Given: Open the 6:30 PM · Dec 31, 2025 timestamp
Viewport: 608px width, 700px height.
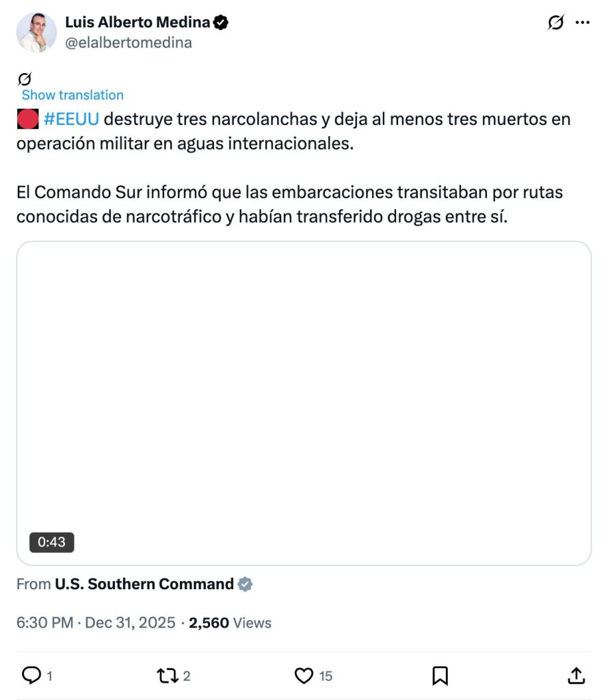Looking at the screenshot, I should click(x=96, y=623).
